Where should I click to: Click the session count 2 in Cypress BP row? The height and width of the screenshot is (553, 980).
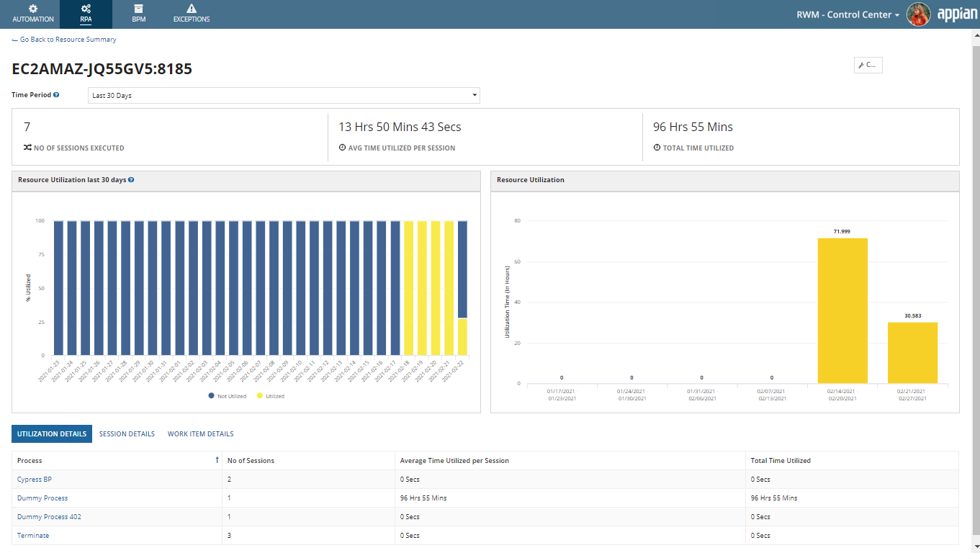pyautogui.click(x=230, y=479)
